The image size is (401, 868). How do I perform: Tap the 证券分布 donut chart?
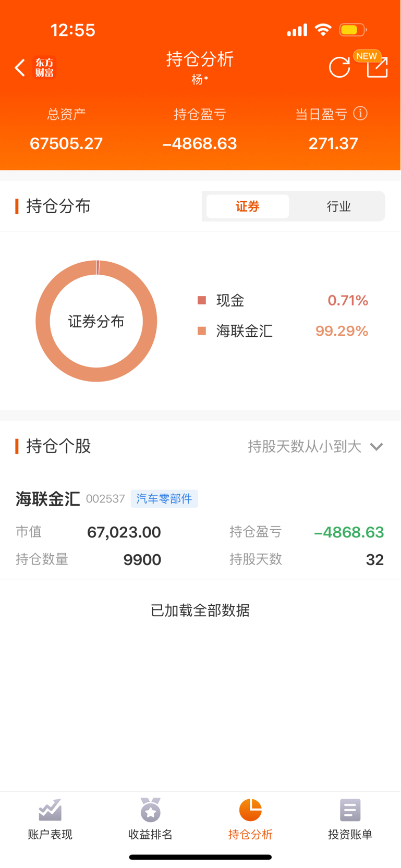tap(96, 321)
